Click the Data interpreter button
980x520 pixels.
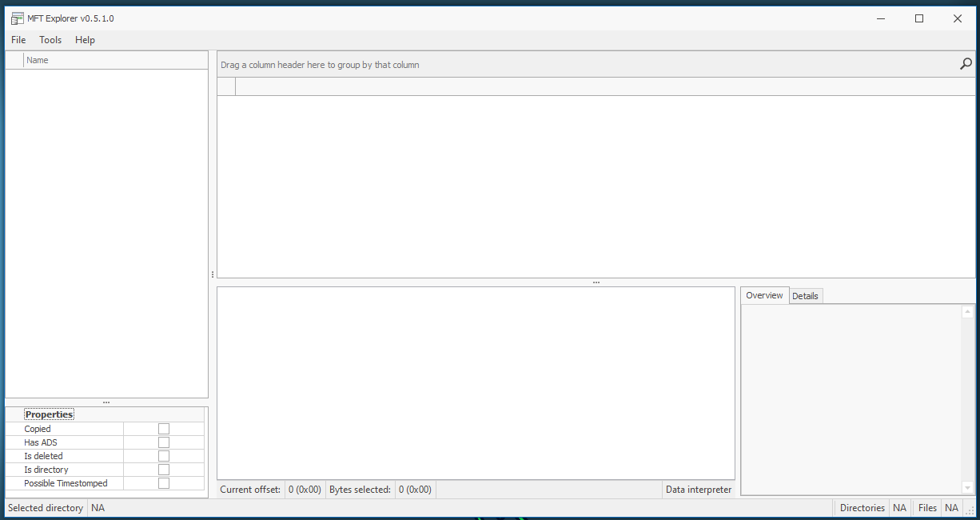698,490
